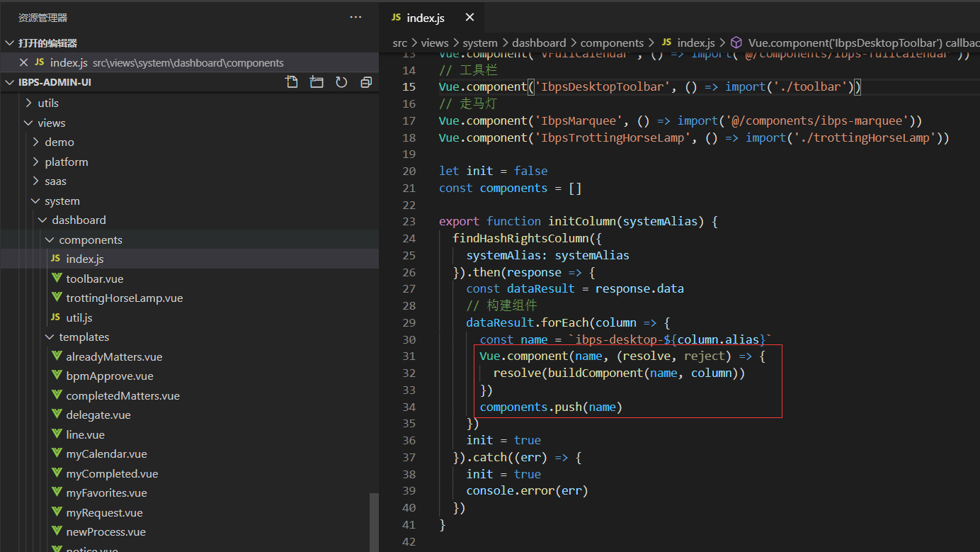Click the New File icon in explorer
980x552 pixels.
pyautogui.click(x=292, y=82)
